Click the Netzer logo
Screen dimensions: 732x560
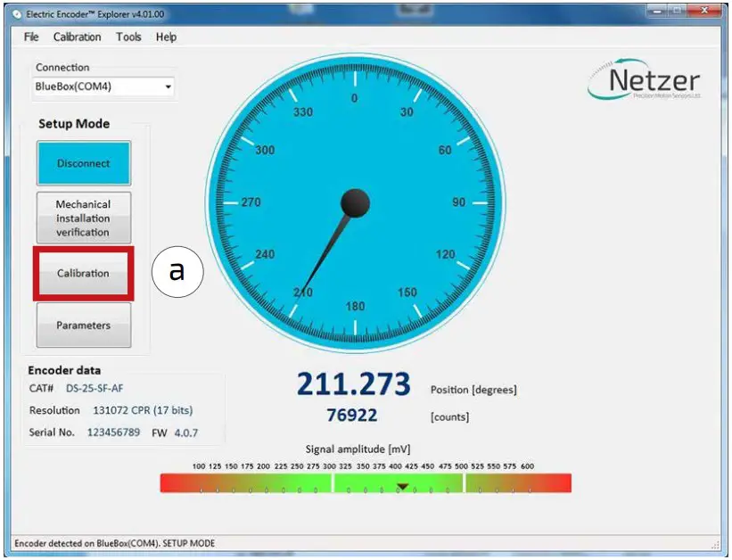pyautogui.click(x=645, y=79)
